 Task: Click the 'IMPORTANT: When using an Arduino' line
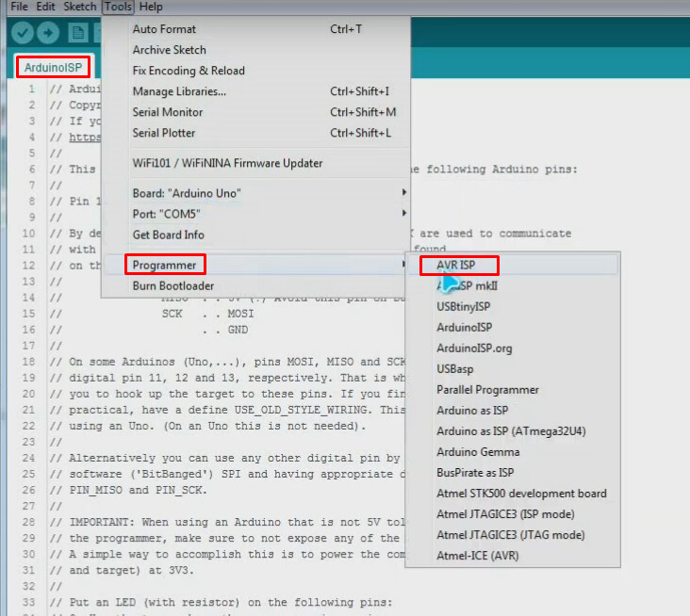227,522
